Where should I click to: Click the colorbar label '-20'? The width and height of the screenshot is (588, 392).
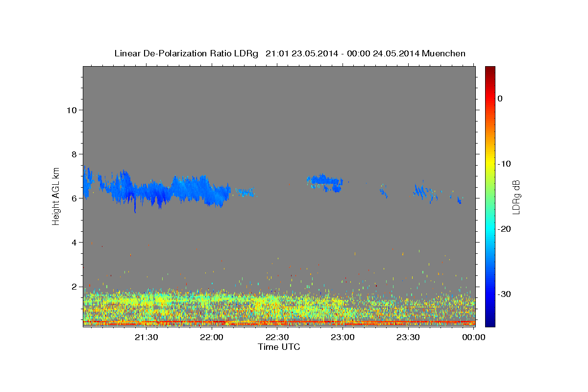click(x=505, y=229)
